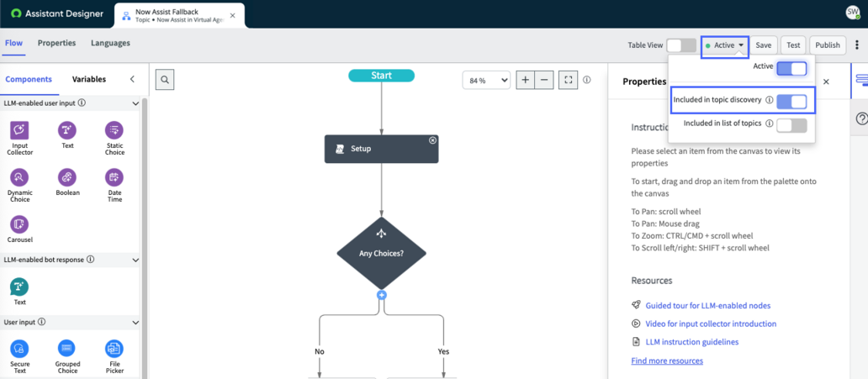The width and height of the screenshot is (868, 379).
Task: Open the 84 % zoom level dropdown
Action: click(x=486, y=80)
